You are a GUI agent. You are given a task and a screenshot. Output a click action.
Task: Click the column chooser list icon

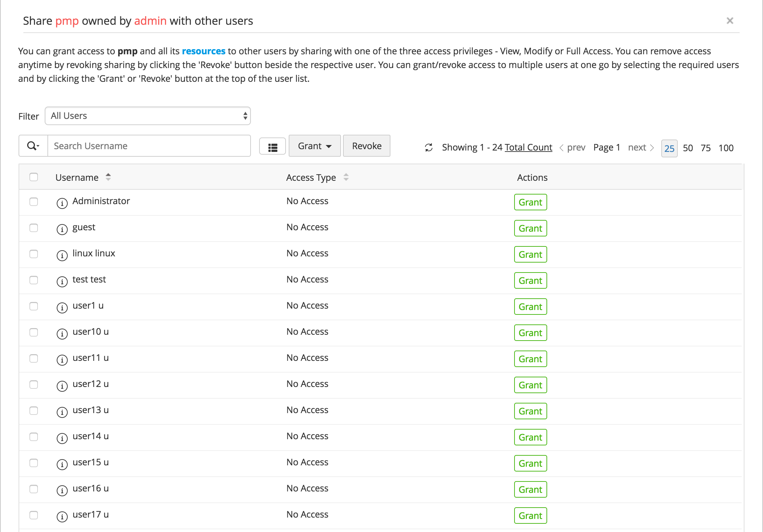(273, 147)
